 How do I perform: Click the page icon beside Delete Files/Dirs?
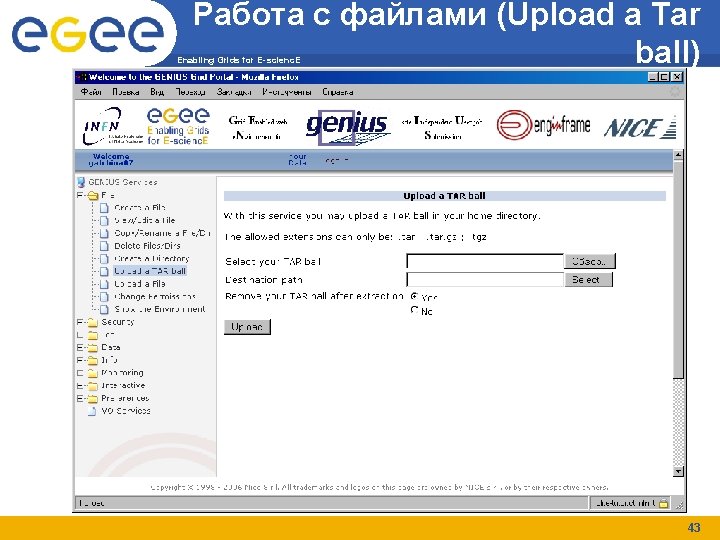point(104,247)
